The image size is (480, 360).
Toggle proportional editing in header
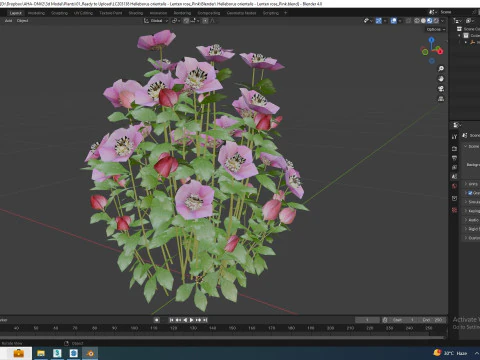click(x=205, y=21)
